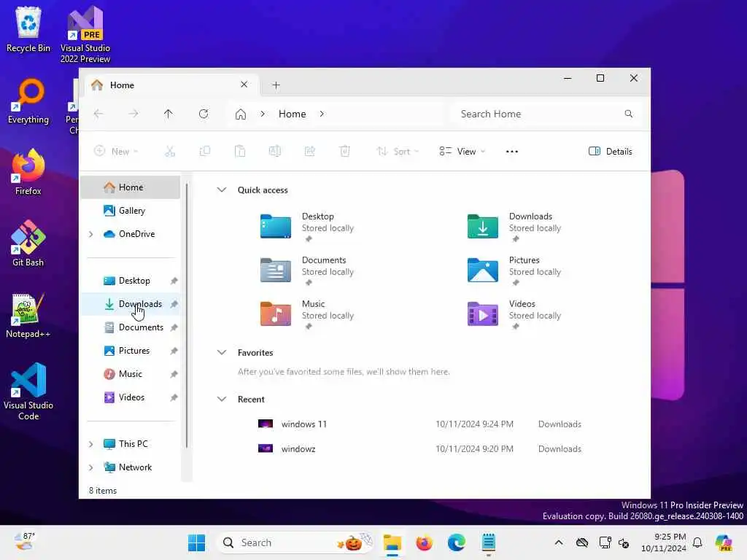The width and height of the screenshot is (747, 560).
Task: Open Windows Start menu
Action: 196,542
